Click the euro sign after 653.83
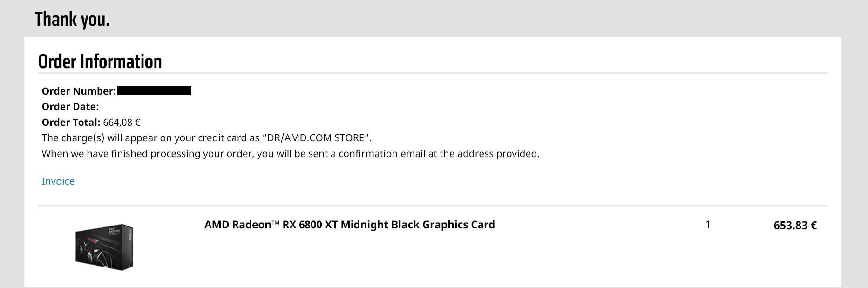This screenshot has height=288, width=868. 814,226
